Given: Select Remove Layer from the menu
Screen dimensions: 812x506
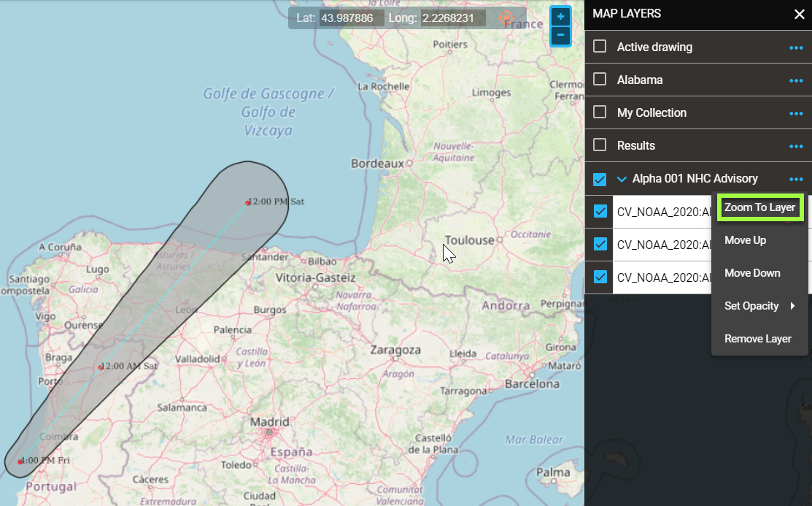Looking at the screenshot, I should point(757,339).
